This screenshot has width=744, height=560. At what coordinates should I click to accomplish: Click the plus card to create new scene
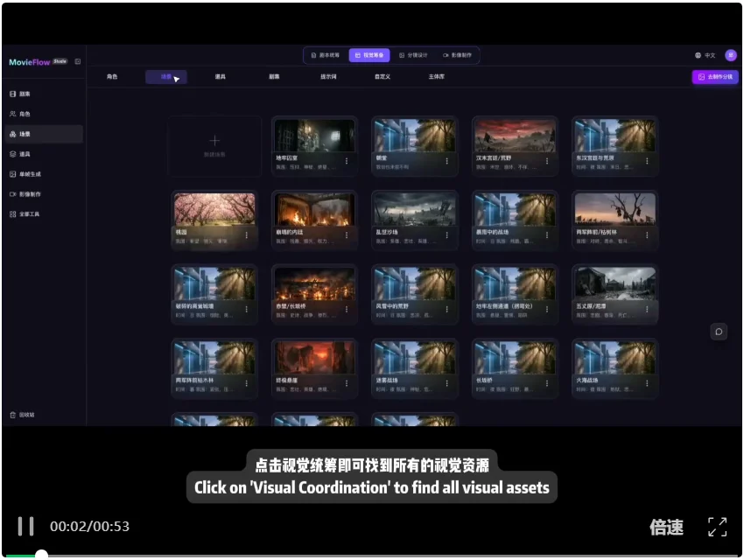(x=214, y=146)
